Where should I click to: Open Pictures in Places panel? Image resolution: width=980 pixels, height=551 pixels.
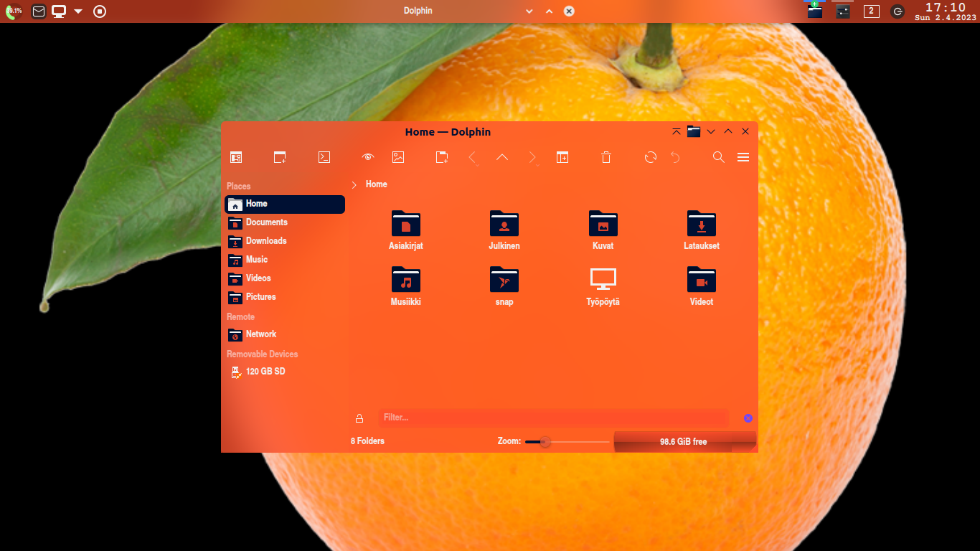coord(285,297)
